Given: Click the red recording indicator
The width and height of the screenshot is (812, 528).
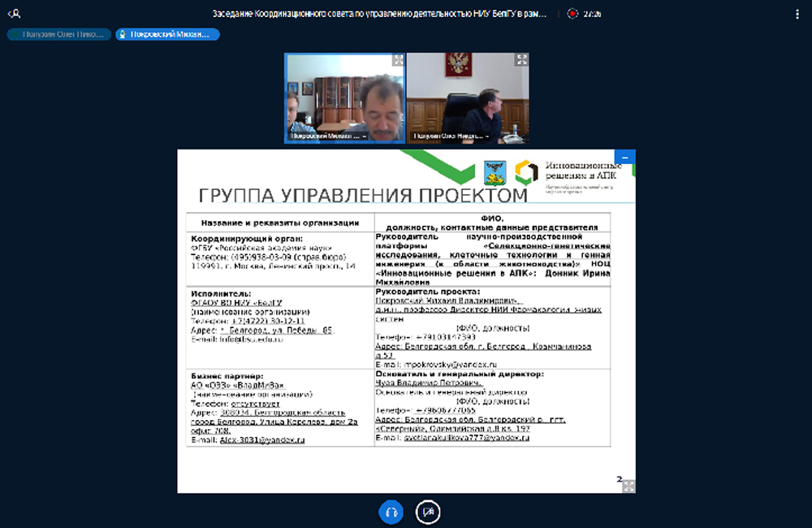Looking at the screenshot, I should coord(573,14).
